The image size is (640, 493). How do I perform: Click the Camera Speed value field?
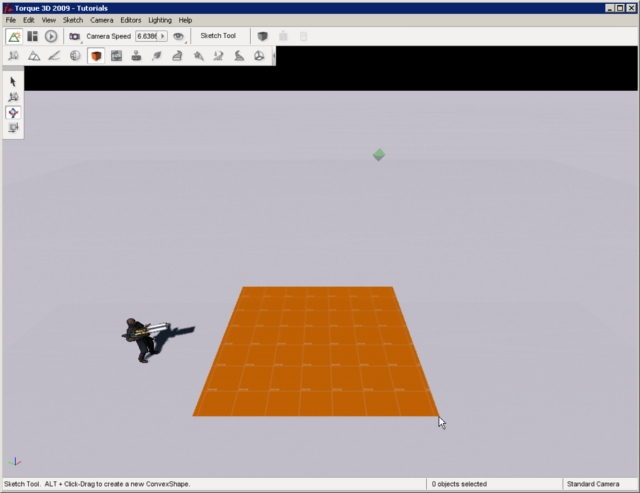point(146,36)
